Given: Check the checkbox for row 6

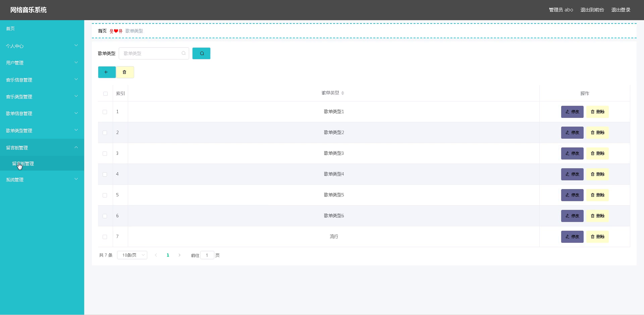Looking at the screenshot, I should pos(105,216).
